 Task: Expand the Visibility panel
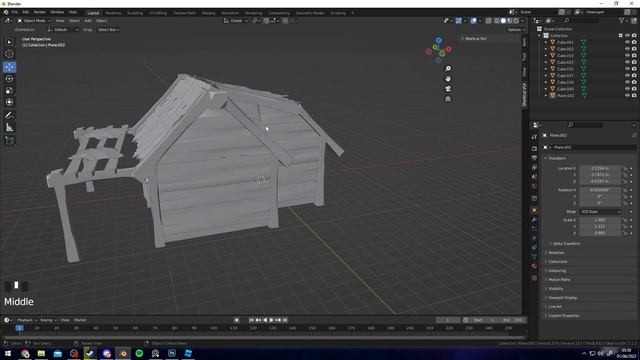tap(555, 289)
